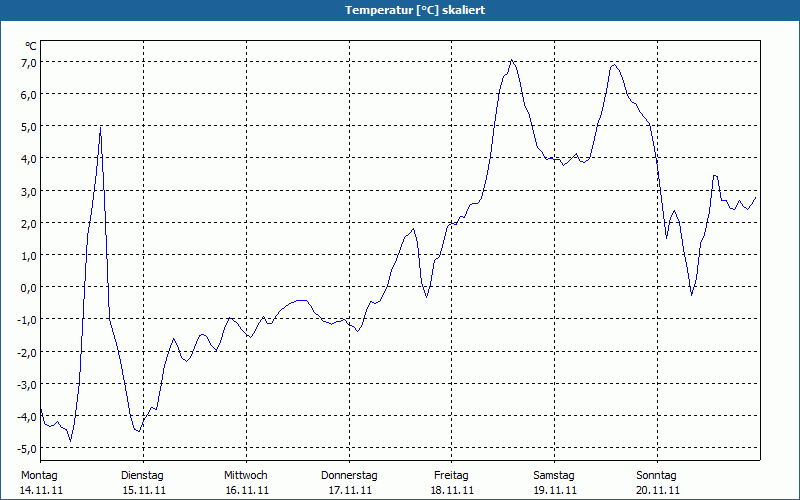Click the 3,0 axis value
The image size is (800, 500).
point(29,192)
